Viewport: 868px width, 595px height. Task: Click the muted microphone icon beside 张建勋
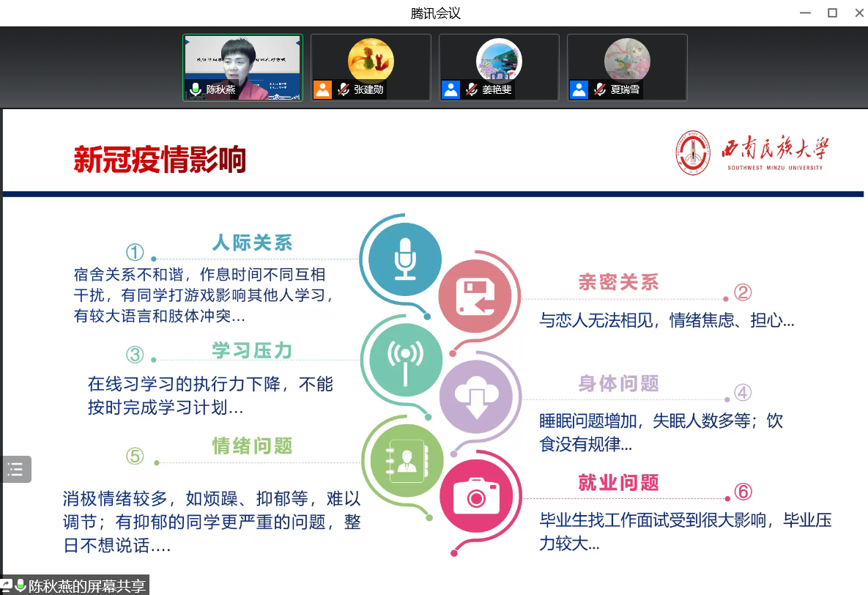[x=343, y=90]
